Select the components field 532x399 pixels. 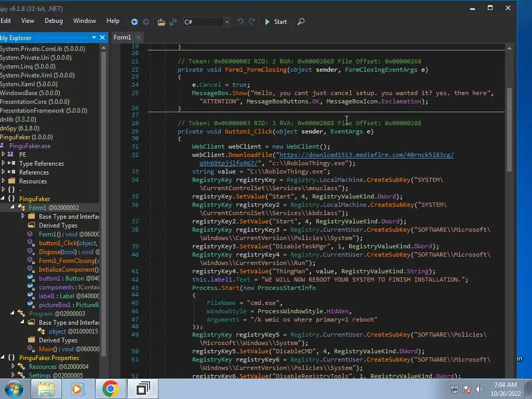pyautogui.click(x=69, y=287)
